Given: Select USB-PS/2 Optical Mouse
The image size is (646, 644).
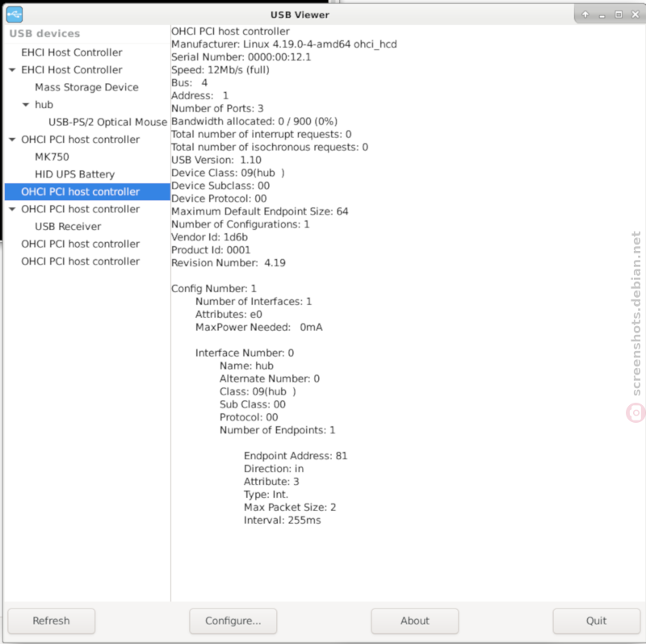Looking at the screenshot, I should coord(107,122).
